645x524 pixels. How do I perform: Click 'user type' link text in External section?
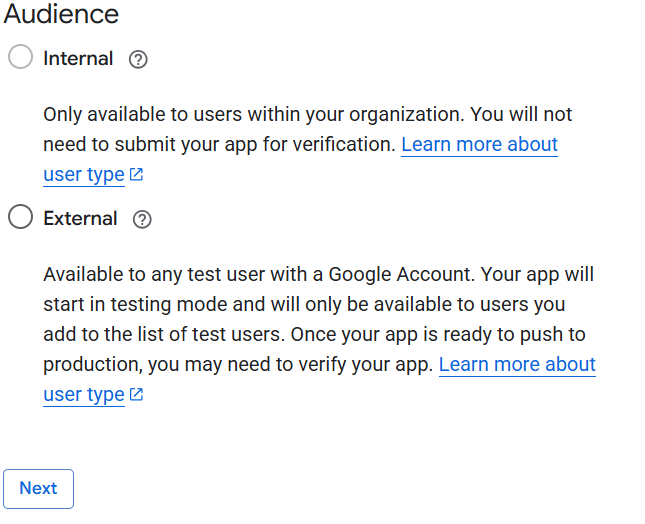[83, 395]
